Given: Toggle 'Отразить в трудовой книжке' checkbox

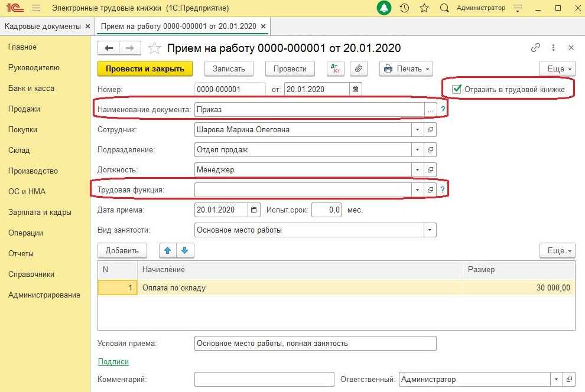Looking at the screenshot, I should click(456, 89).
